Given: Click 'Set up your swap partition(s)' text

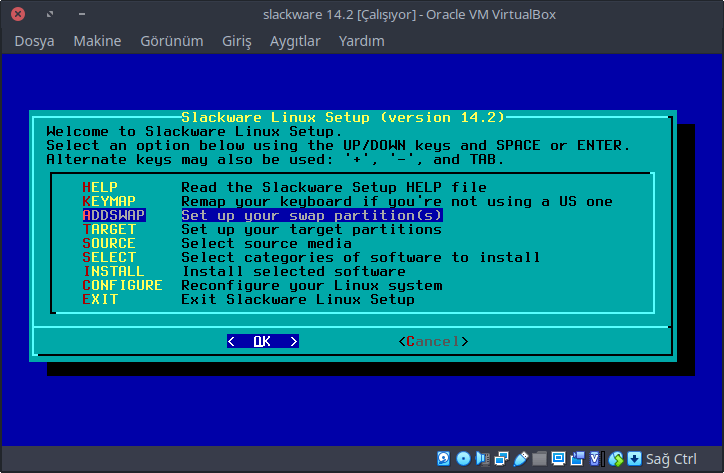Looking at the screenshot, I should [x=312, y=215].
